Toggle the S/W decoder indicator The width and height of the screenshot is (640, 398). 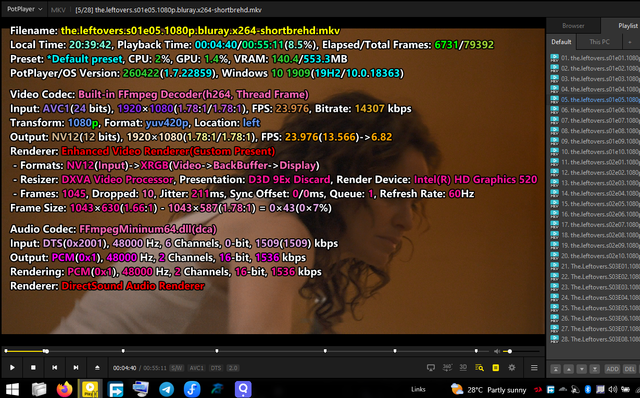pos(177,368)
